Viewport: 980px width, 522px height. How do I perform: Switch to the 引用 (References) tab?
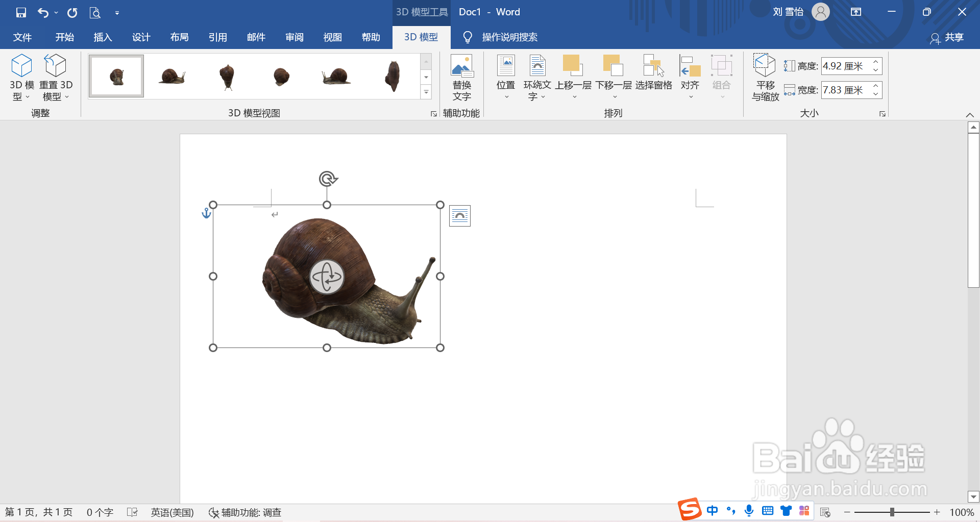coord(217,37)
